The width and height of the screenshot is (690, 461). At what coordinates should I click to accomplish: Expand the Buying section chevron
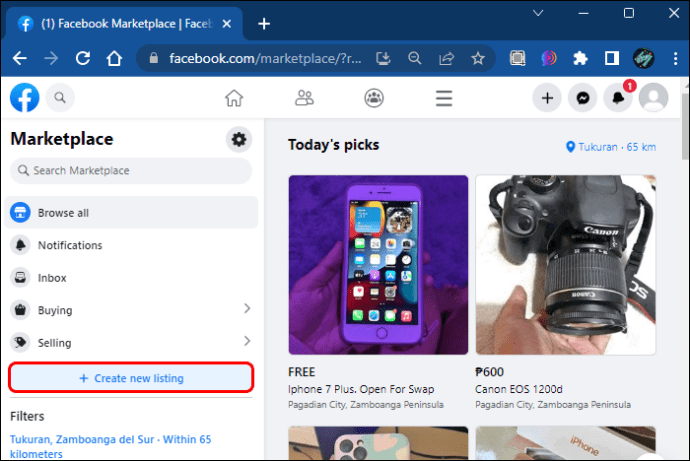tap(247, 309)
